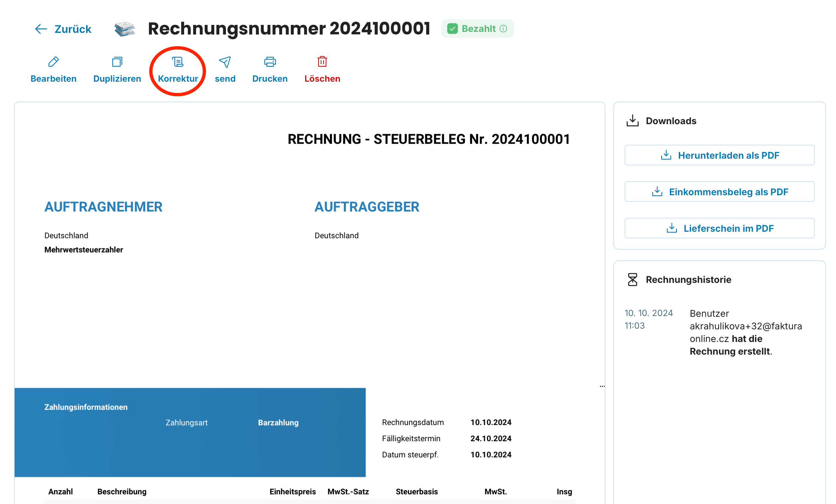Click the Barzahlung payment value
The image size is (836, 504).
[x=278, y=423]
